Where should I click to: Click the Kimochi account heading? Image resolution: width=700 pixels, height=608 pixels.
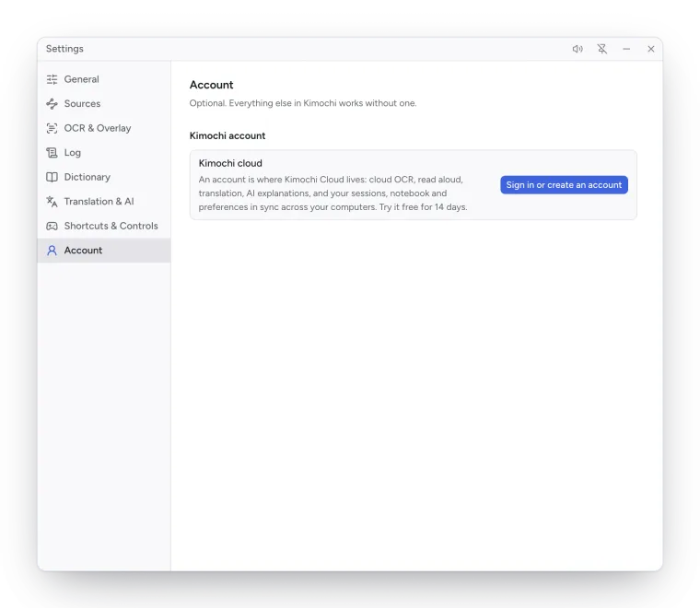pos(227,135)
